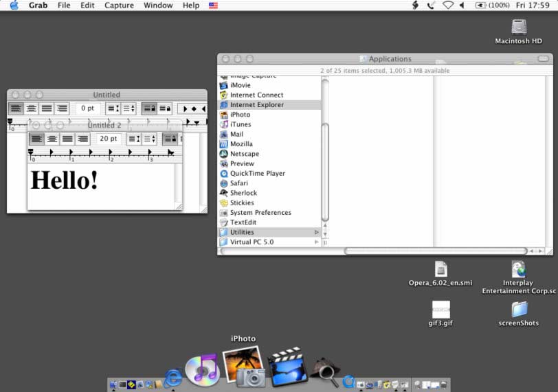Select System Preferences in Applications list
558x392 pixels.
tap(260, 213)
